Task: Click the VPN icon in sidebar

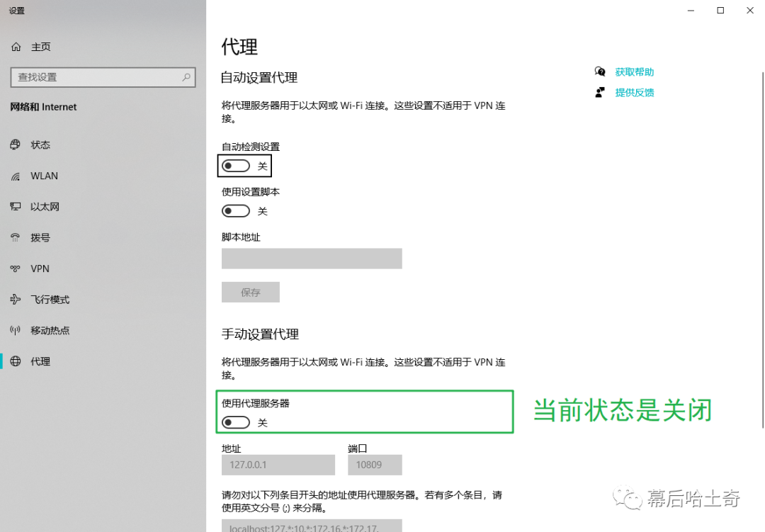Action: pos(16,268)
